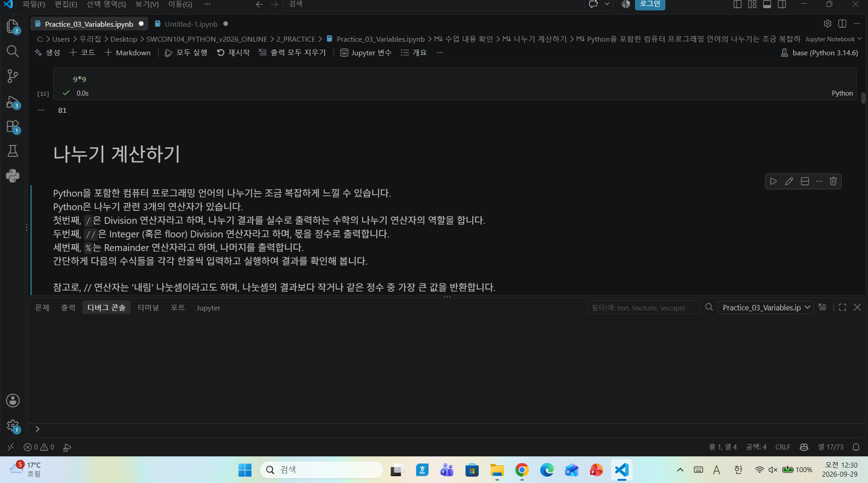This screenshot has width=868, height=483.
Task: Click the notebook vertical scrollbar thumb
Action: coord(863,98)
